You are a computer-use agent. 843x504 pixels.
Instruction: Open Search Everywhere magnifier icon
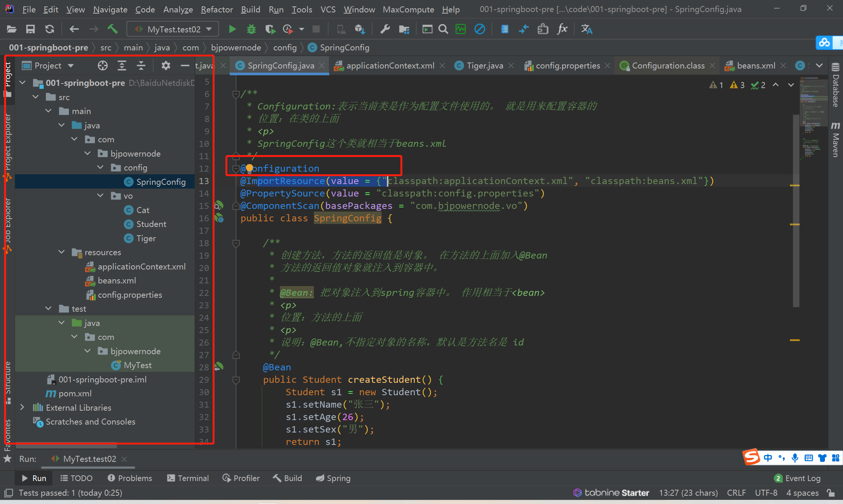(x=443, y=29)
